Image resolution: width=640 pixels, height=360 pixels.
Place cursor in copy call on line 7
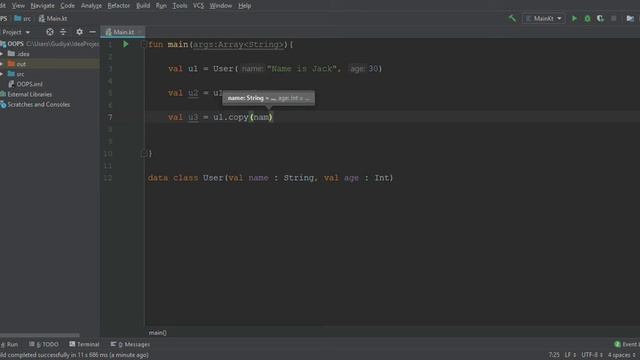pos(238,117)
